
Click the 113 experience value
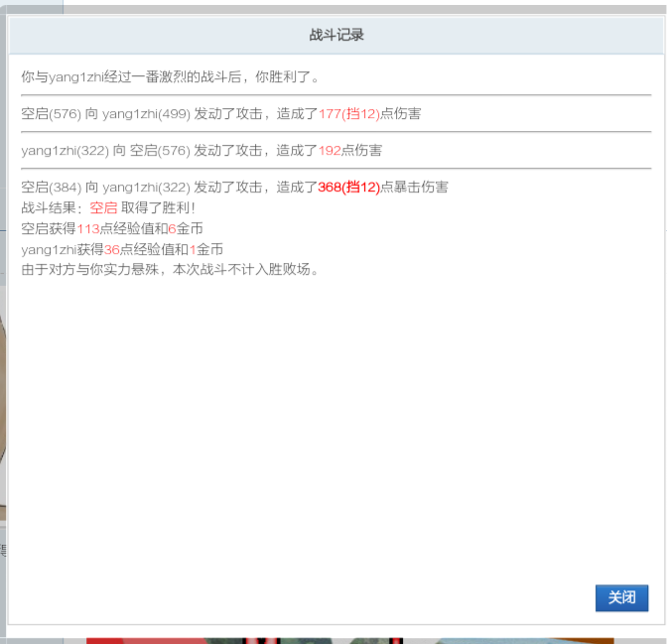[x=87, y=229]
